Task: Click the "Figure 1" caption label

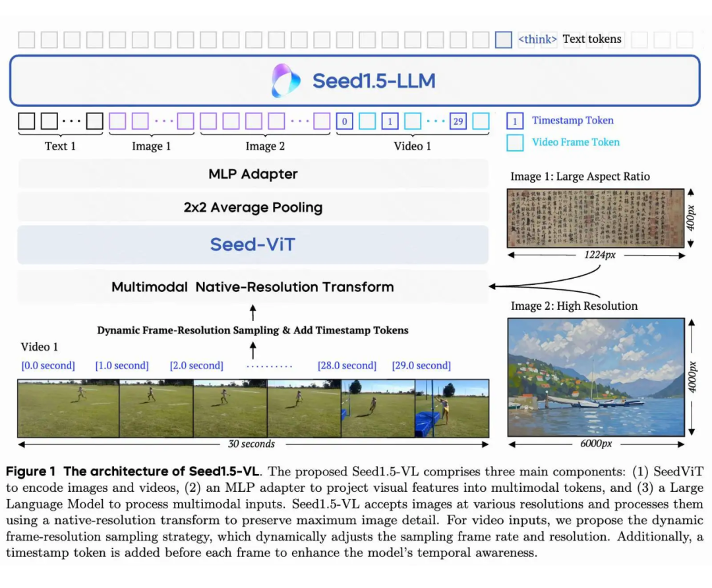Action: 31,471
